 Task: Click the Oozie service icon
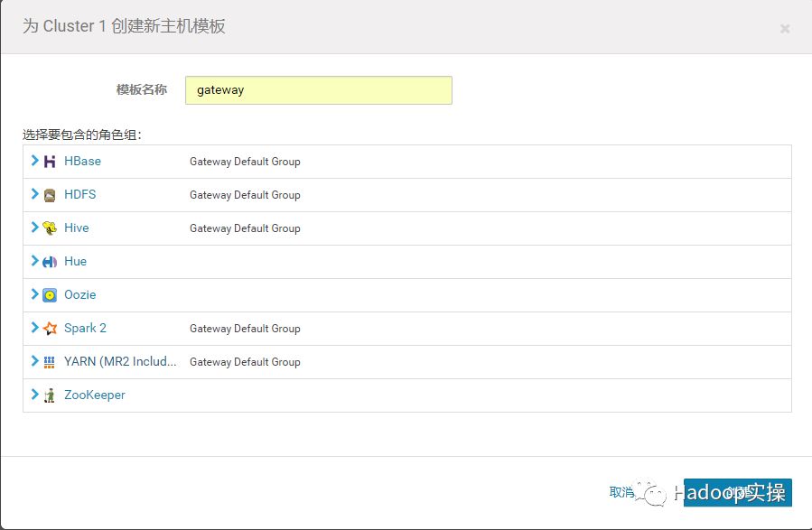[x=50, y=295]
